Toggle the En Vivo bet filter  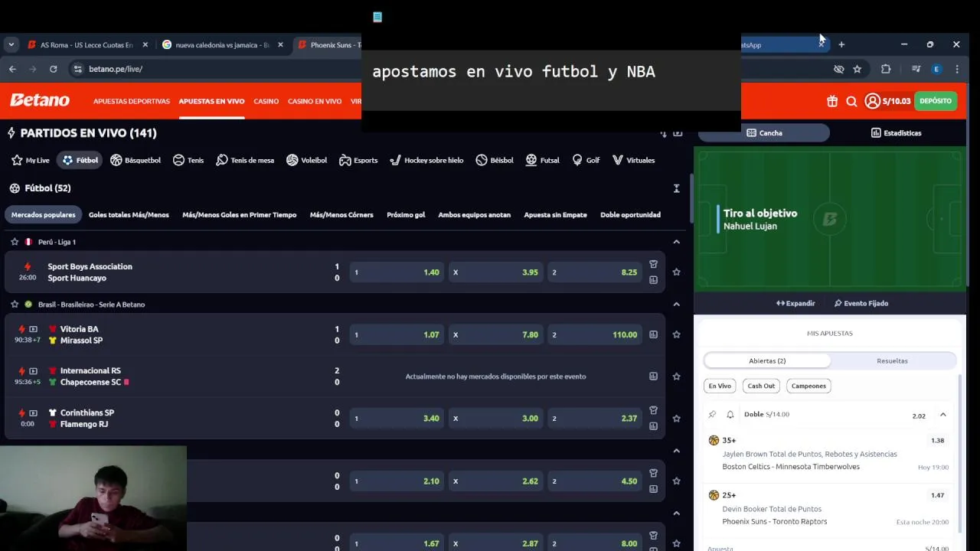pyautogui.click(x=720, y=386)
